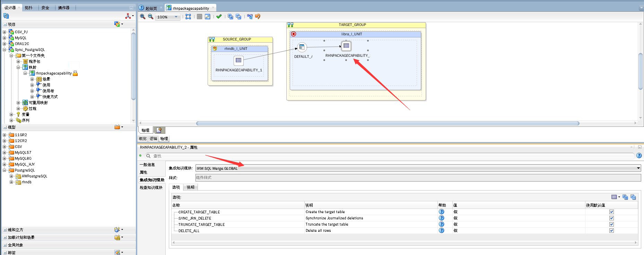The width and height of the screenshot is (644, 255).
Task: Select 检查知识模块 in the properties sidebar
Action: click(x=151, y=187)
